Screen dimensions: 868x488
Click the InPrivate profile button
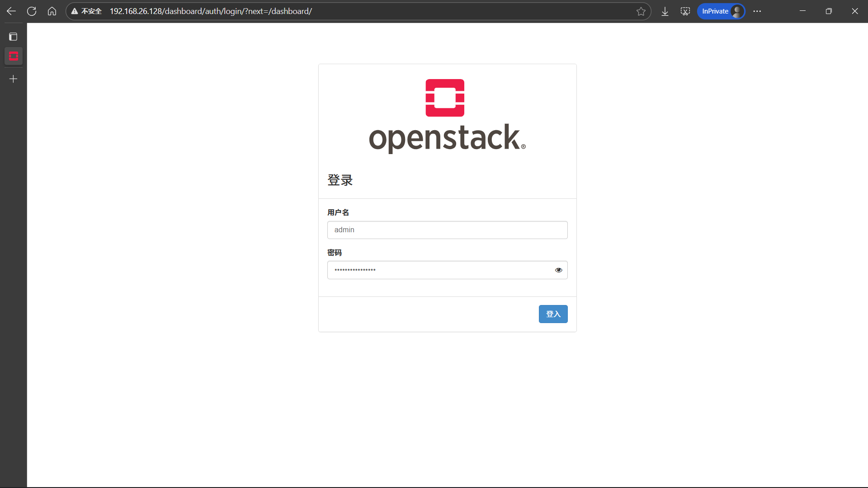[721, 11]
